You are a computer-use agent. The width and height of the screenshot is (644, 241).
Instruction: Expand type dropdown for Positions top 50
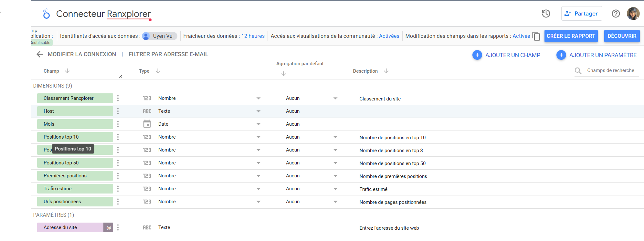(259, 163)
